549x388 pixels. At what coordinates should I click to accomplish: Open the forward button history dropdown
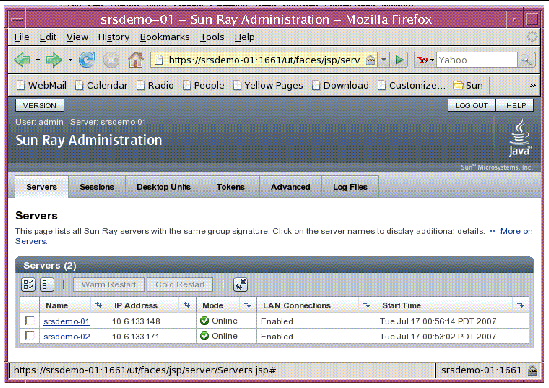[70, 60]
